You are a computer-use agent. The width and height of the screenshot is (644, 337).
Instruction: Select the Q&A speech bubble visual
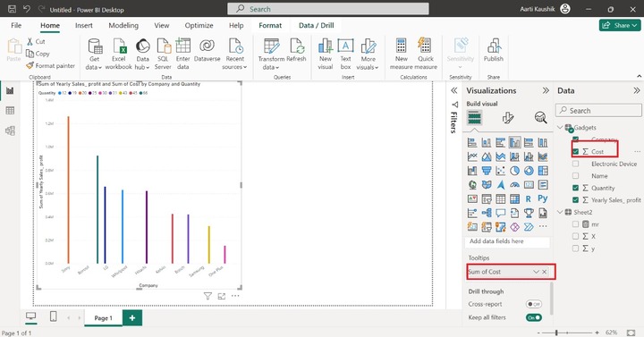(500, 213)
